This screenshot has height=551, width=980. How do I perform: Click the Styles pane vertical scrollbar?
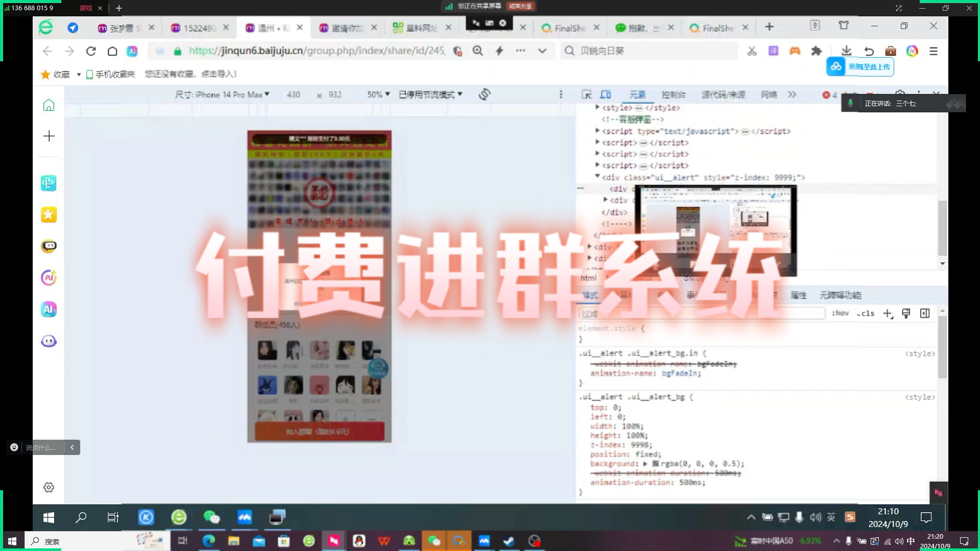coord(942,347)
